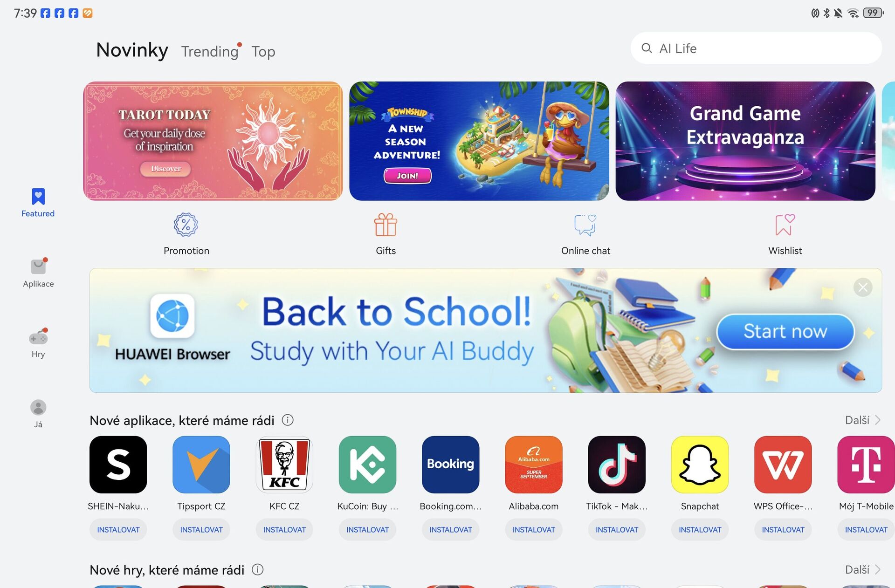The height and width of the screenshot is (588, 895).
Task: Click on the Township banner
Action: pyautogui.click(x=479, y=140)
